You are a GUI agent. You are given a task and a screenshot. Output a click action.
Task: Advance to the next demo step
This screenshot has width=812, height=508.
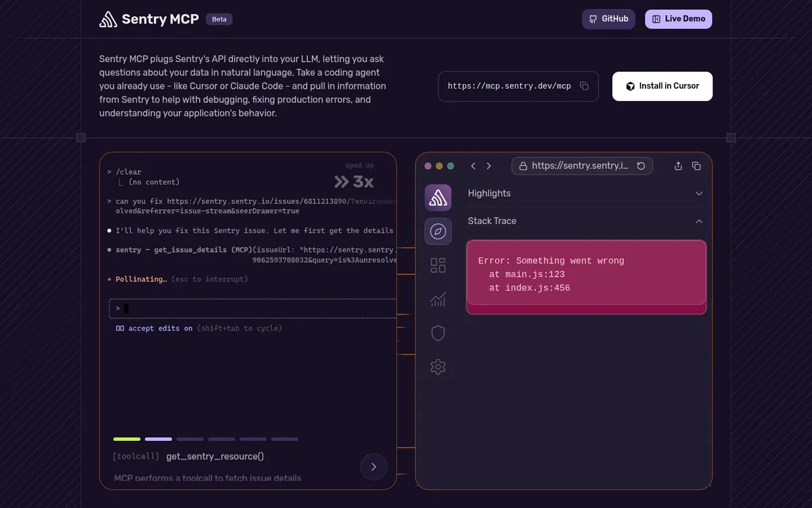(x=374, y=467)
